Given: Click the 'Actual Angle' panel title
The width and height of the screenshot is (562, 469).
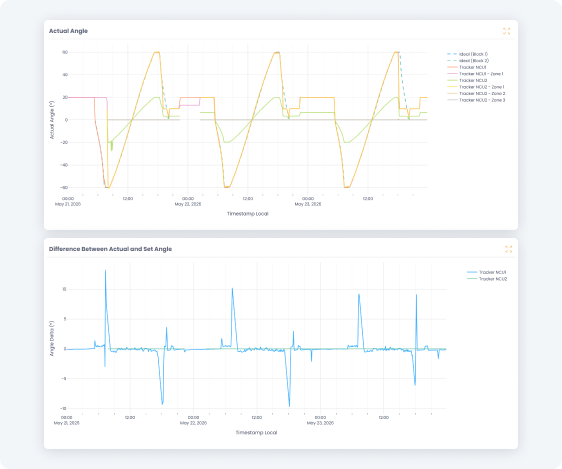Looking at the screenshot, I should pos(68,31).
